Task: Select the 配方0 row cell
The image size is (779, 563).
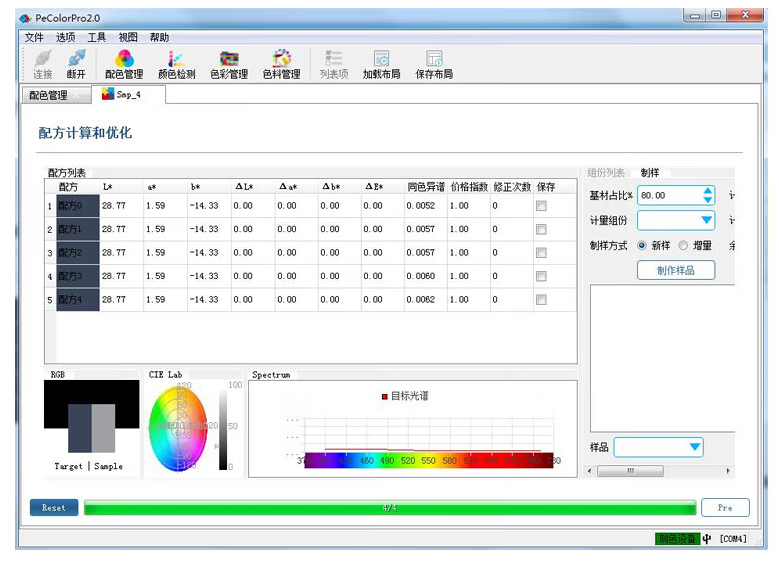Action: click(78, 206)
